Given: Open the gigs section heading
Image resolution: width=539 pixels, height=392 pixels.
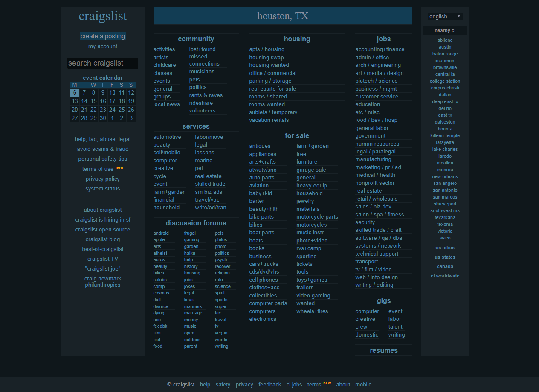Looking at the screenshot, I should coord(384,300).
